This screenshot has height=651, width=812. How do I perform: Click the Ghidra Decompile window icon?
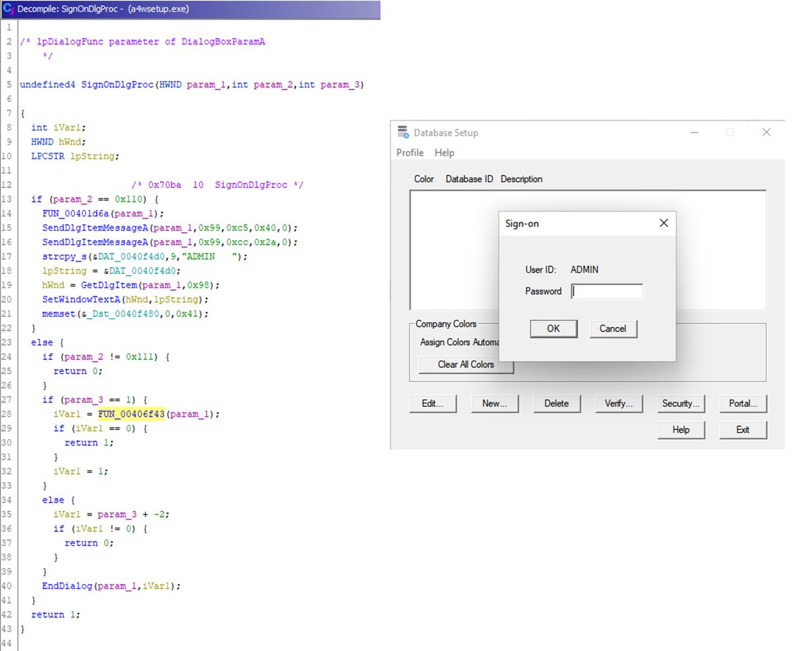point(9,9)
